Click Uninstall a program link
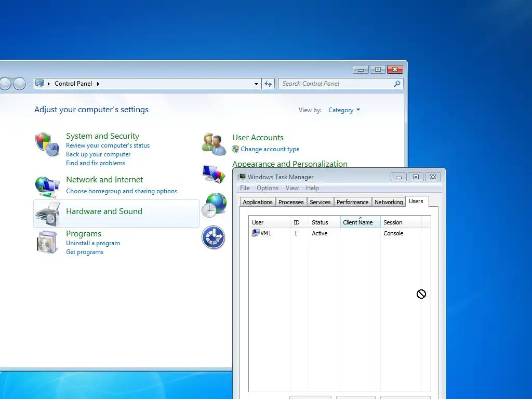Image resolution: width=532 pixels, height=399 pixels. [92, 243]
